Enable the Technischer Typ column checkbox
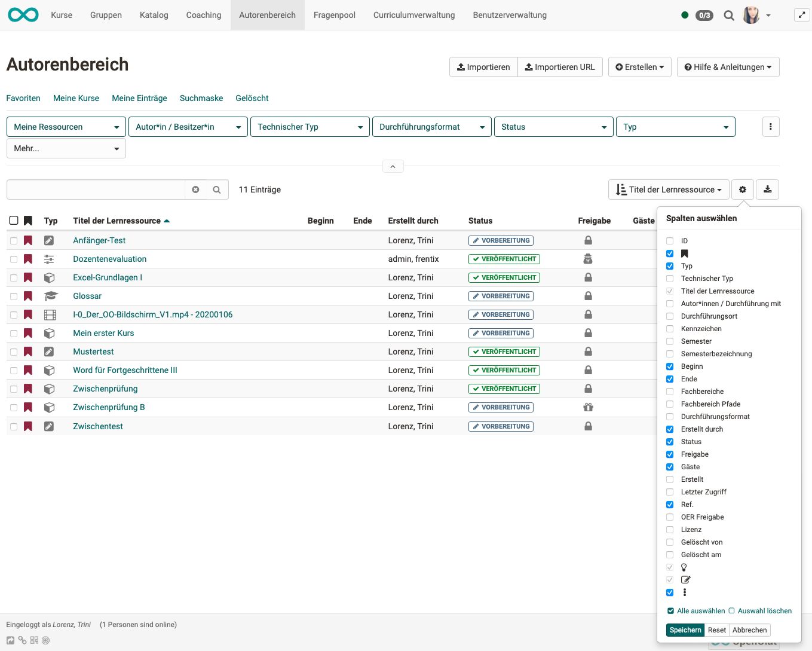Image resolution: width=812 pixels, height=651 pixels. pyautogui.click(x=670, y=279)
